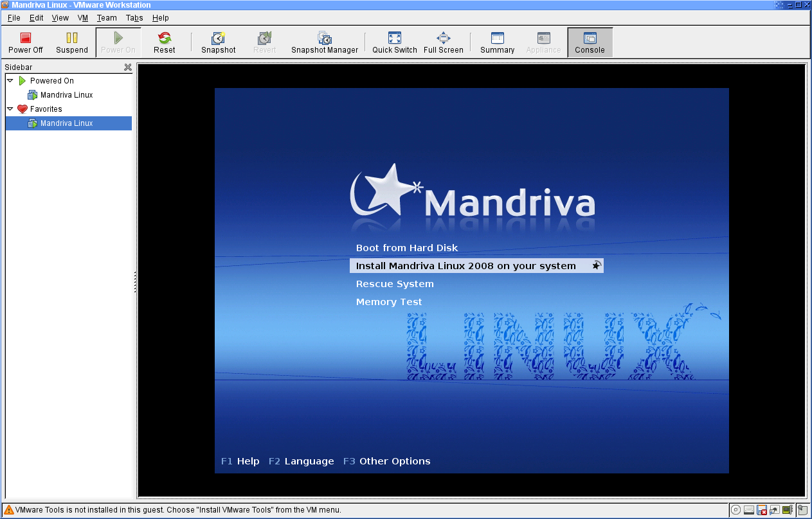This screenshot has height=519, width=812.
Task: Click the sidebar splitter grip handle
Action: click(x=135, y=282)
